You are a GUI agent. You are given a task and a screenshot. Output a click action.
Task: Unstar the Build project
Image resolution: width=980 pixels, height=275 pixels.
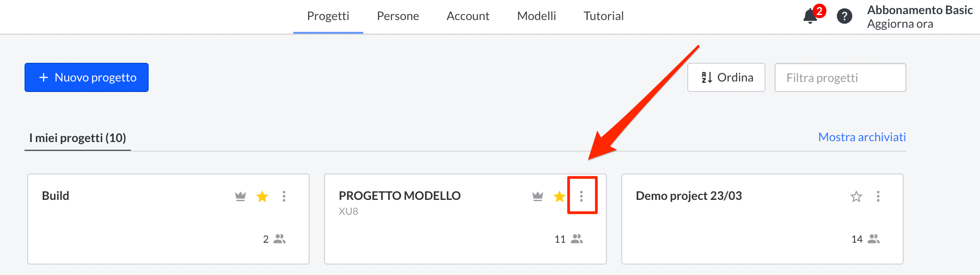coord(262,196)
